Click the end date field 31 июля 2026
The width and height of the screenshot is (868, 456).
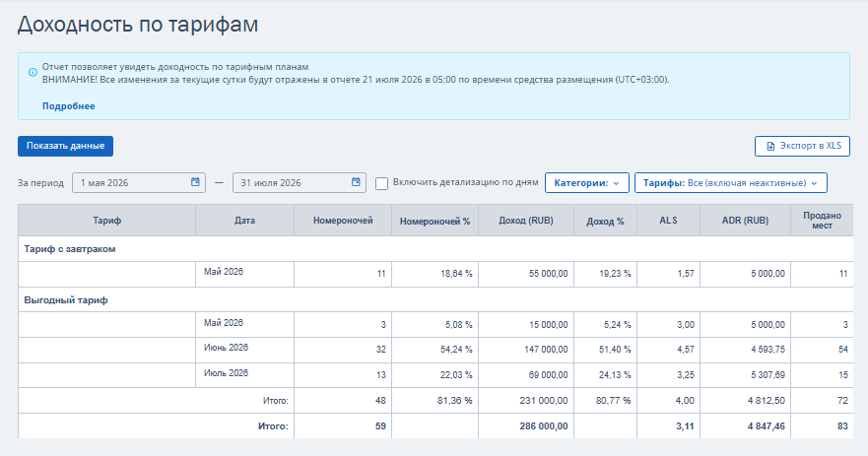pyautogui.click(x=300, y=182)
